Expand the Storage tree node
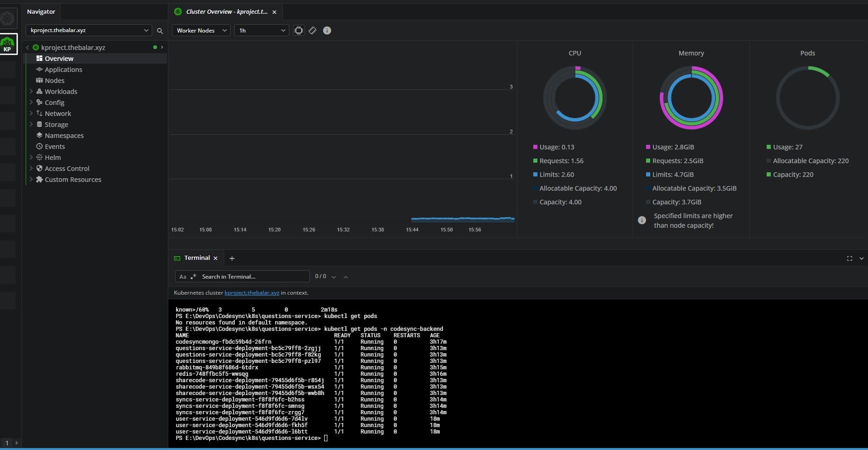The width and height of the screenshot is (868, 450). [31, 125]
